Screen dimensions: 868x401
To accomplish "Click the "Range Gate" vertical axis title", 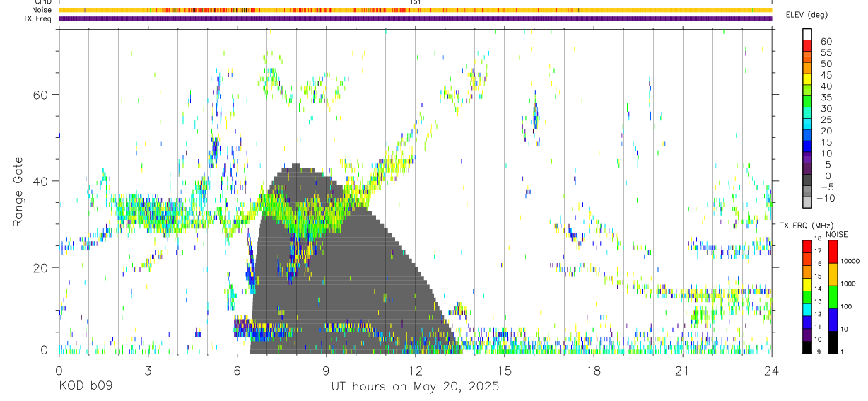I will point(19,192).
